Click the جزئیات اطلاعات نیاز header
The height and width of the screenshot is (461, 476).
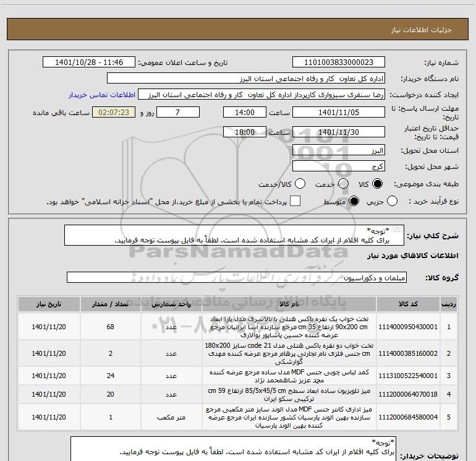(422, 30)
